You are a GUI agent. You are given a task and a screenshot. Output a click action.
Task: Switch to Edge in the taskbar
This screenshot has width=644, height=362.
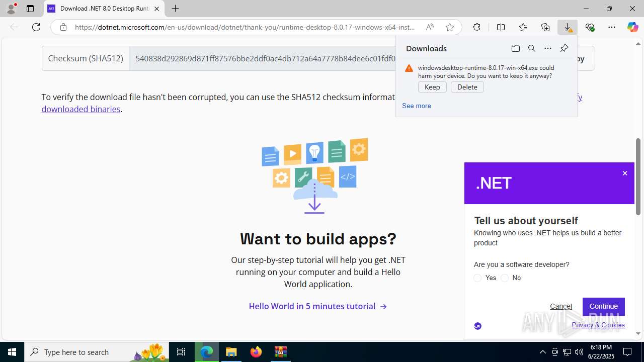(207, 352)
